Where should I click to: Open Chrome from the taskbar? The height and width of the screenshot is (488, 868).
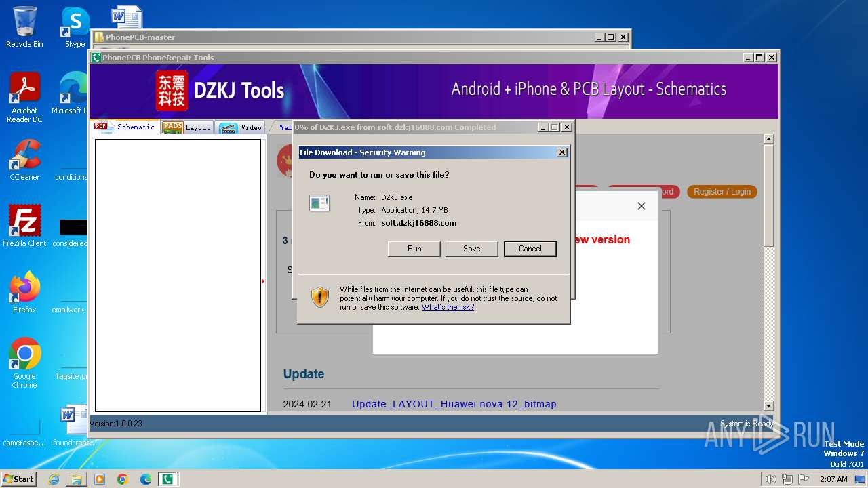point(122,479)
